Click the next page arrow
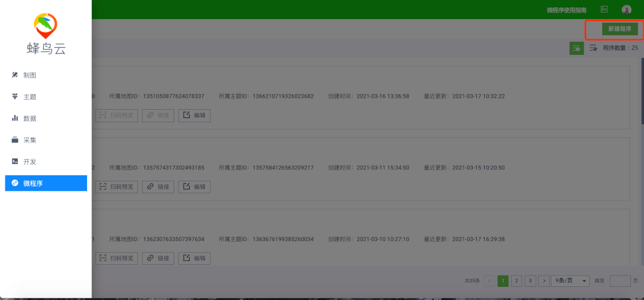This screenshot has width=644, height=300. click(544, 281)
